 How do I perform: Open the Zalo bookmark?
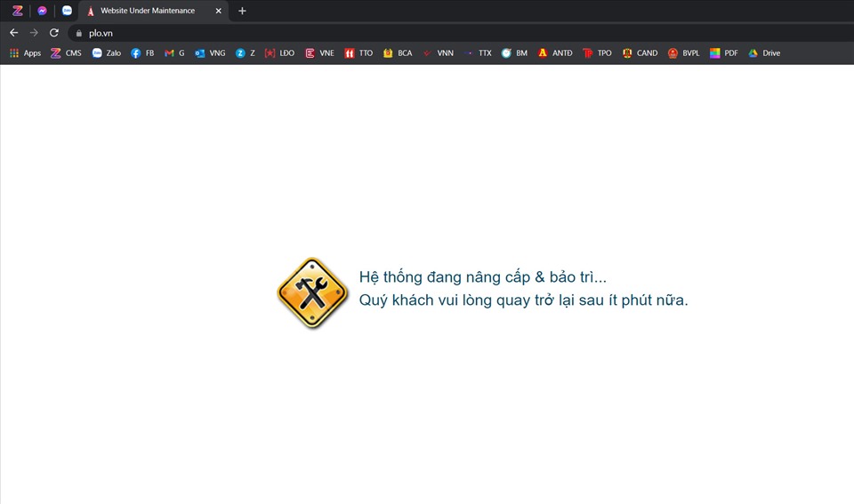click(x=107, y=52)
